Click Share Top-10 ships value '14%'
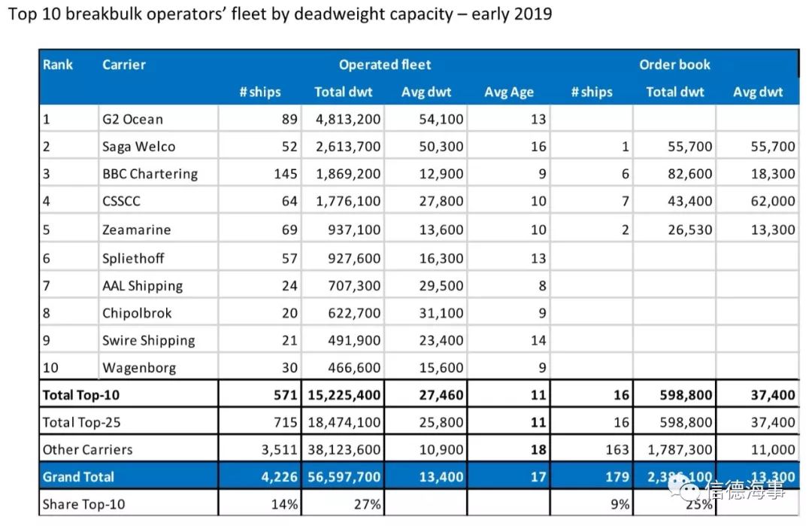 pos(284,504)
